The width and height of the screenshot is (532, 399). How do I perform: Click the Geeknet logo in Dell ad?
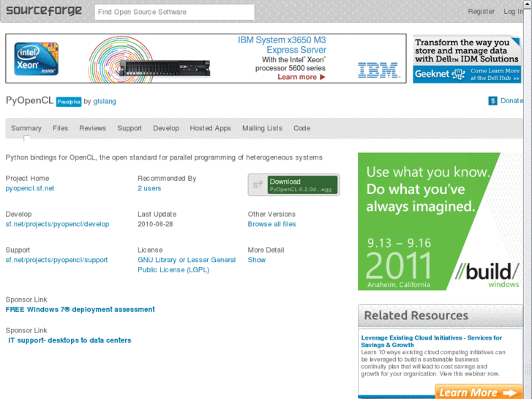click(x=440, y=74)
